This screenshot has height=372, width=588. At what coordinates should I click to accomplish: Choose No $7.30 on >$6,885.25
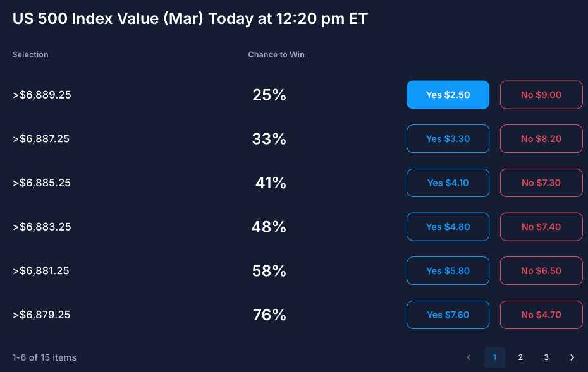click(x=541, y=183)
